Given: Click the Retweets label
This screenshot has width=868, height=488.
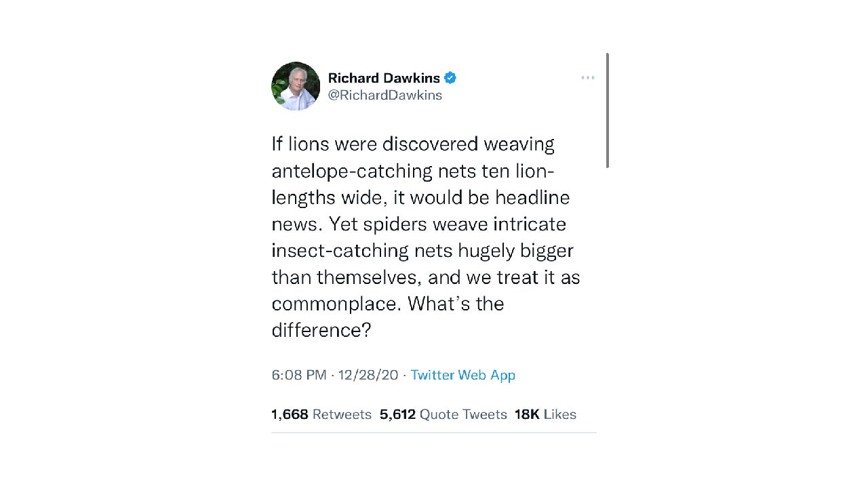Looking at the screenshot, I should (342, 414).
